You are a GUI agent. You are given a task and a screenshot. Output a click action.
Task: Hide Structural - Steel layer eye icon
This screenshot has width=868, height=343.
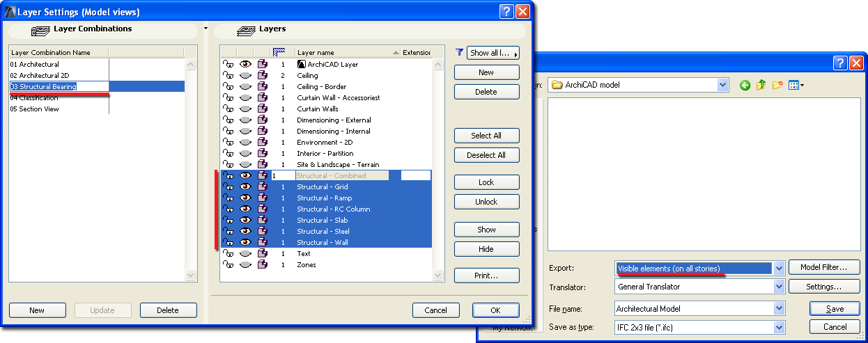click(245, 232)
